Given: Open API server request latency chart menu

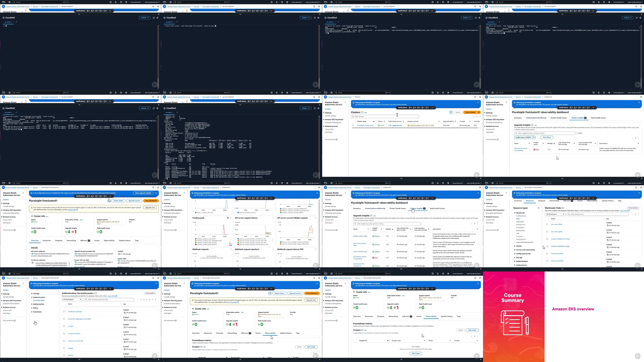Looking at the screenshot, I should pyautogui.click(x=273, y=218).
